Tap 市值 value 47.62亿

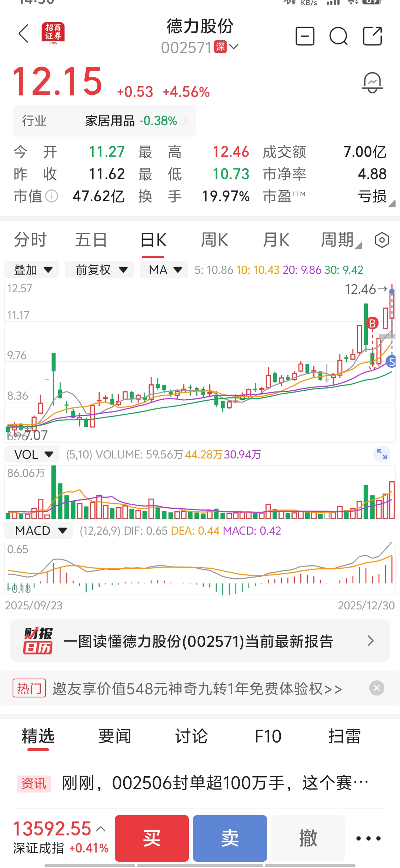tap(99, 196)
